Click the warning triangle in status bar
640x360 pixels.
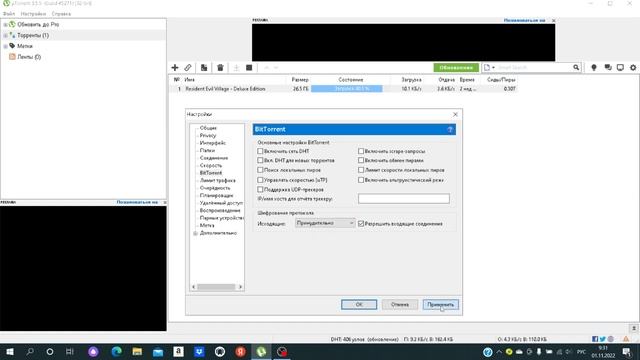[x=626, y=339]
